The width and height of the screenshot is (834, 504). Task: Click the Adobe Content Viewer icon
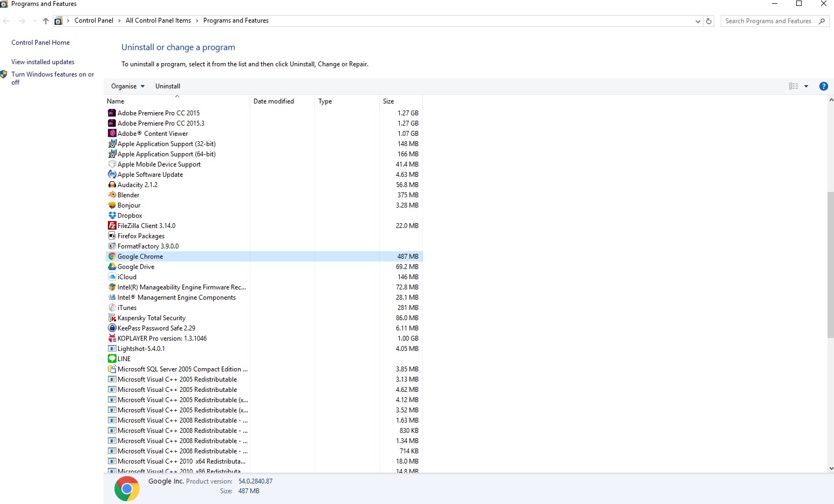coord(112,134)
